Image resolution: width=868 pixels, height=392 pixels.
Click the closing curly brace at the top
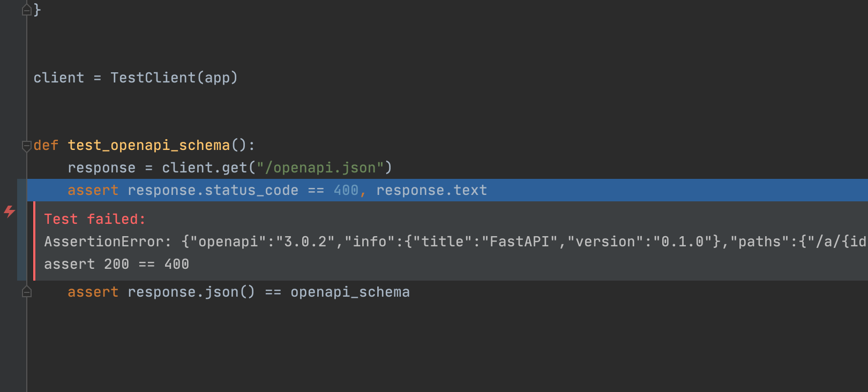[37, 10]
